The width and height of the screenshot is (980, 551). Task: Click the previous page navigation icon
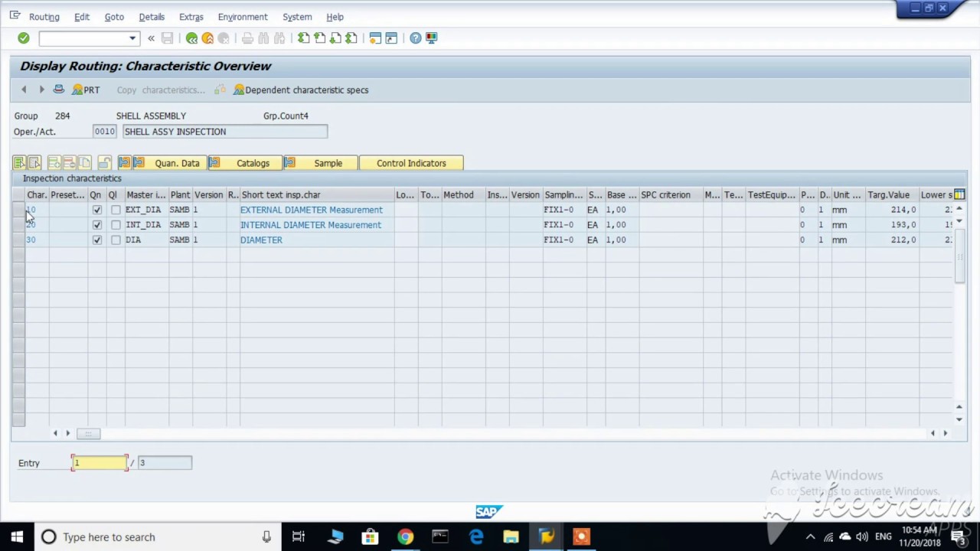[319, 38]
